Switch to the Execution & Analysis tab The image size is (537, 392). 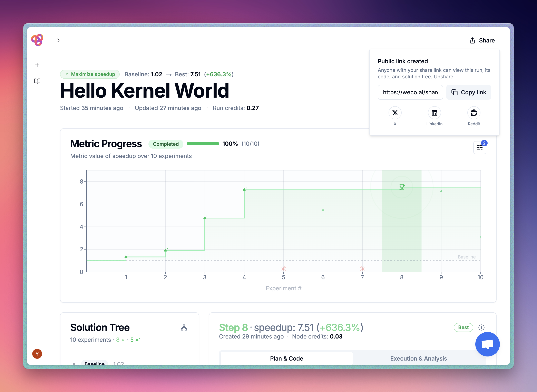[x=418, y=358]
